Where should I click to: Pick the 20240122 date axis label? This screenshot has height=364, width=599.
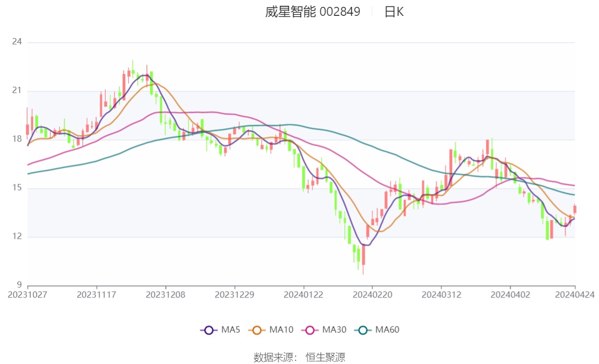[303, 295]
